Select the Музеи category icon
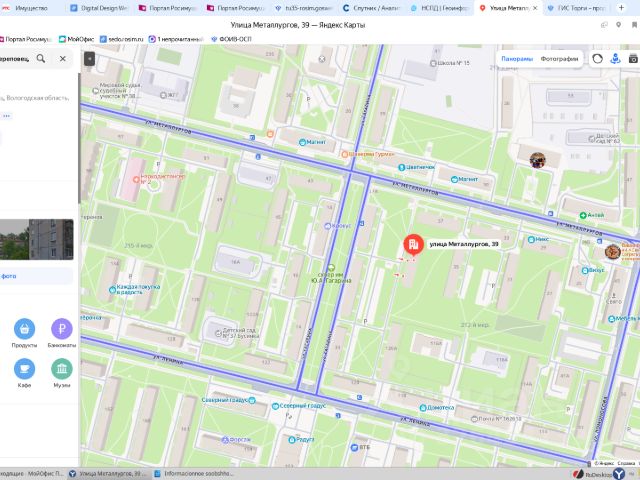640x480 pixels. pyautogui.click(x=62, y=369)
